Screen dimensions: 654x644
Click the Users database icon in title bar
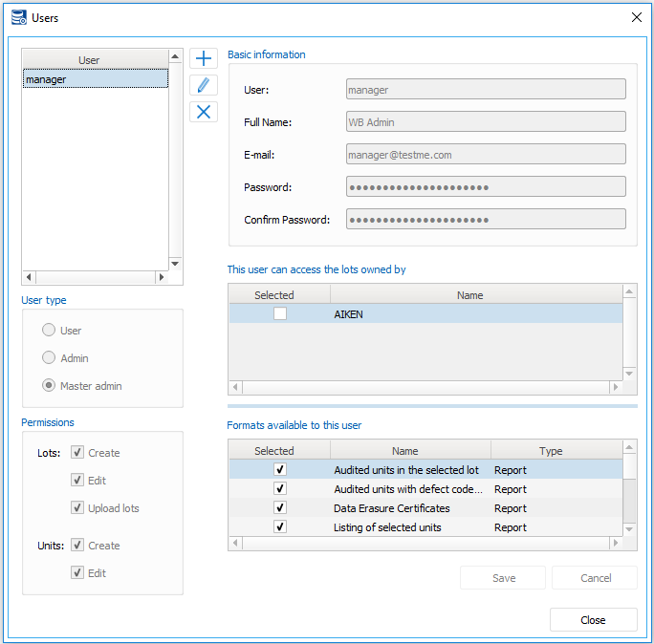(19, 17)
